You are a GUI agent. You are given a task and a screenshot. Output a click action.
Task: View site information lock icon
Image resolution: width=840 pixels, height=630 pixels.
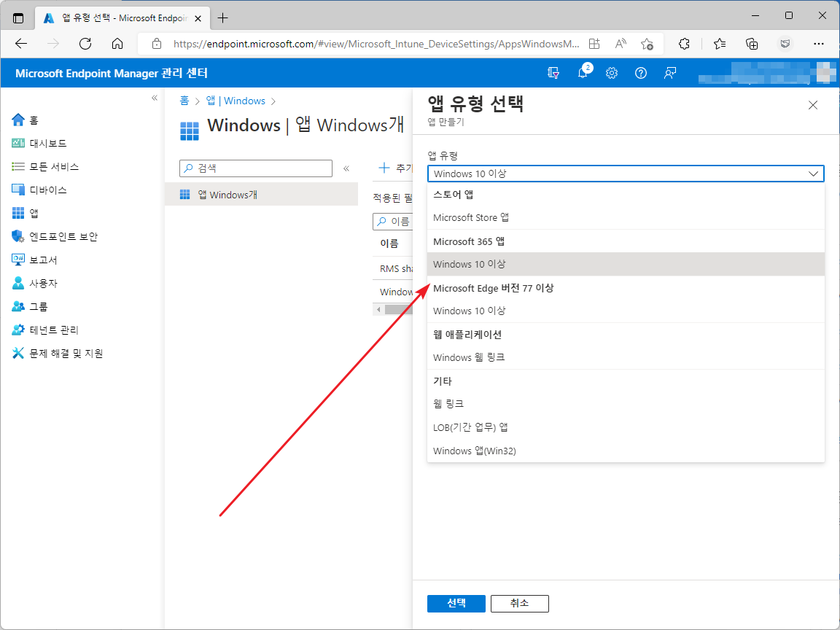157,44
